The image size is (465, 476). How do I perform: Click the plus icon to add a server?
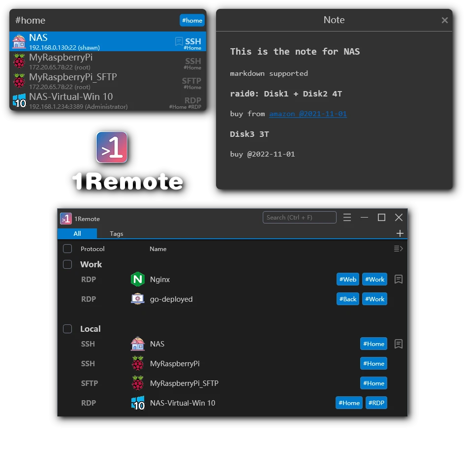pos(400,233)
